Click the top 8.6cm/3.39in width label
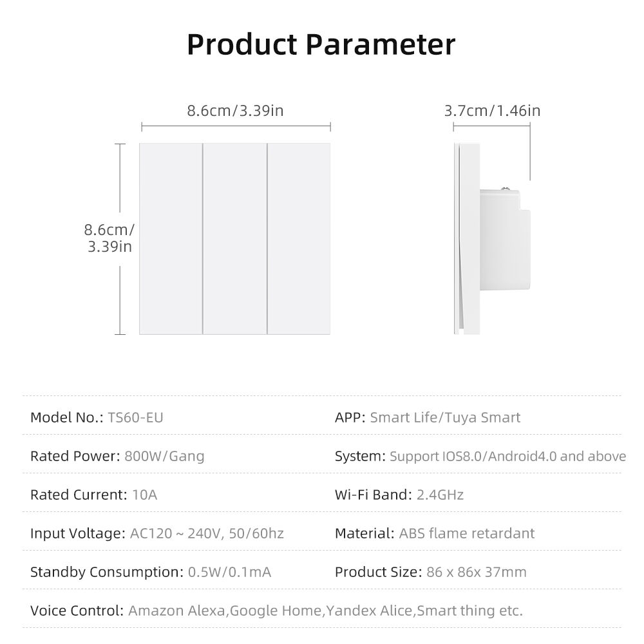The image size is (644, 644). 235,111
